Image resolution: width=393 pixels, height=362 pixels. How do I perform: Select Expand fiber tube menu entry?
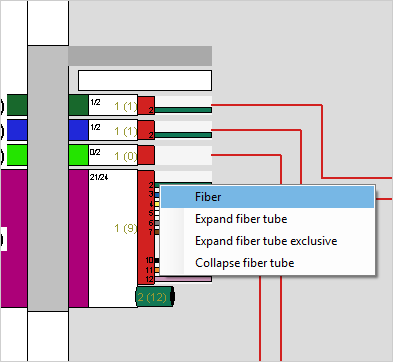(x=267, y=219)
